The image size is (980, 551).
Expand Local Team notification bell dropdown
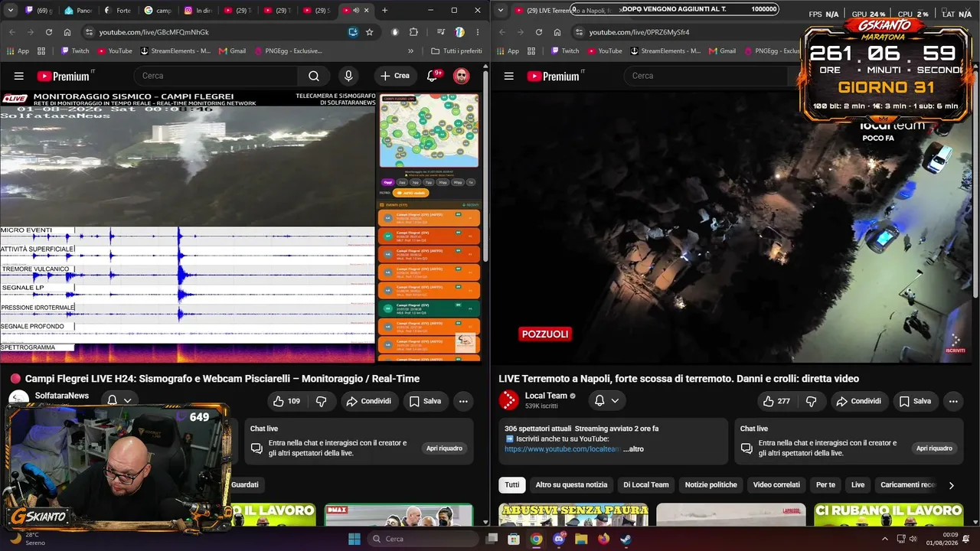(607, 400)
